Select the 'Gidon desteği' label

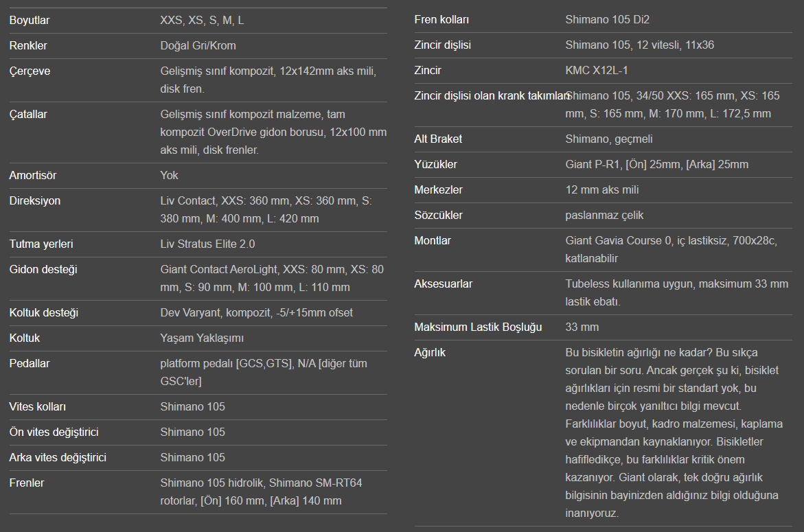43,270
